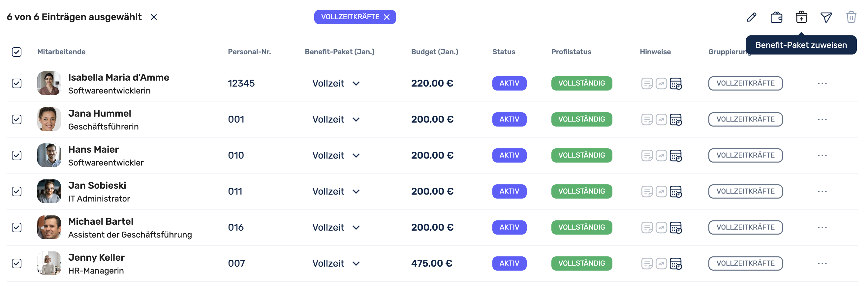The height and width of the screenshot is (300, 868).
Task: Click Michael Bartel's profile photo
Action: click(49, 227)
